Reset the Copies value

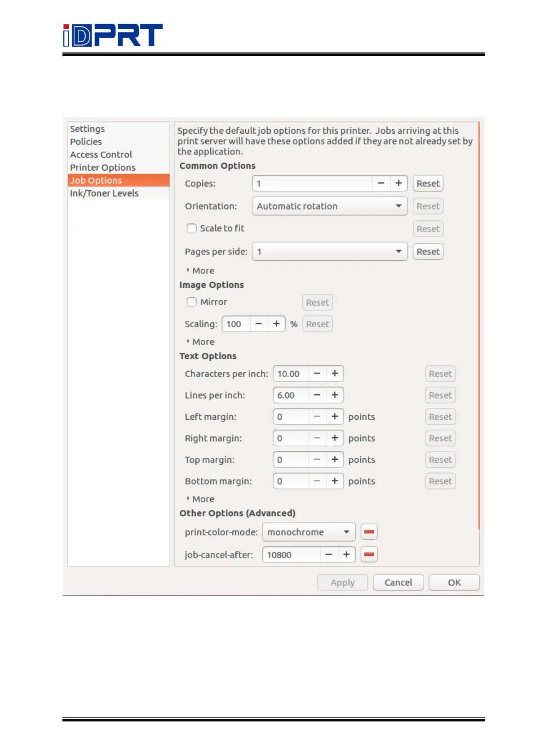428,183
